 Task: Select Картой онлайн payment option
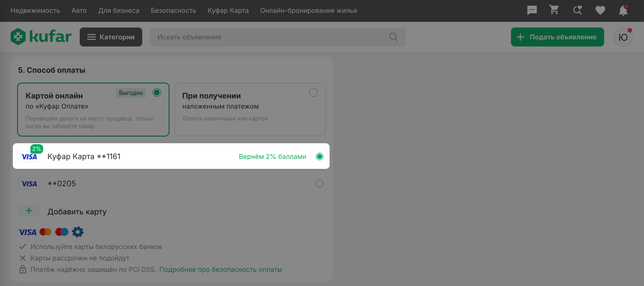click(x=93, y=110)
